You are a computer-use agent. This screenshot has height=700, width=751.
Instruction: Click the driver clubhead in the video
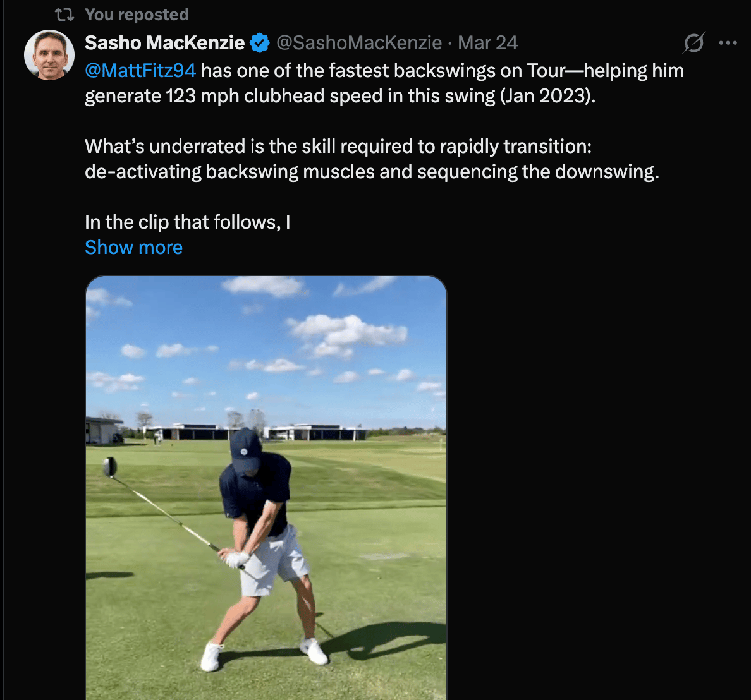110,466
